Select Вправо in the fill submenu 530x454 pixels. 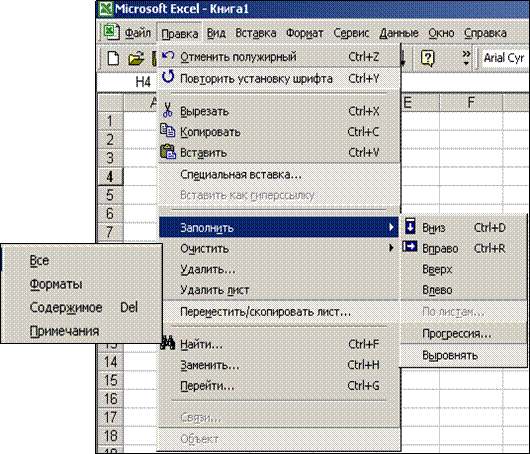tap(463, 248)
